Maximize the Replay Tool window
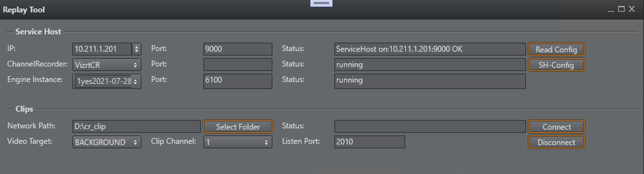The width and height of the screenshot is (644, 174). (621, 9)
